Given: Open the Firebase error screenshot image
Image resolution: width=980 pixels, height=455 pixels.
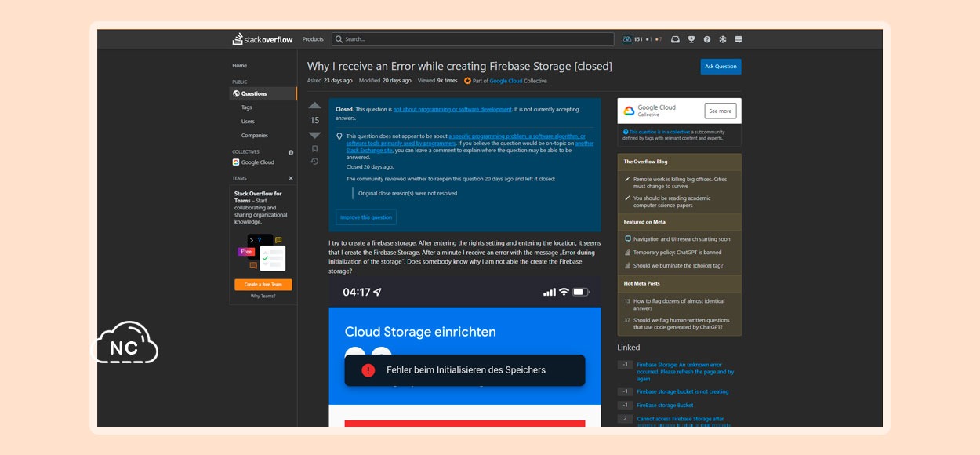Looking at the screenshot, I should click(465, 351).
